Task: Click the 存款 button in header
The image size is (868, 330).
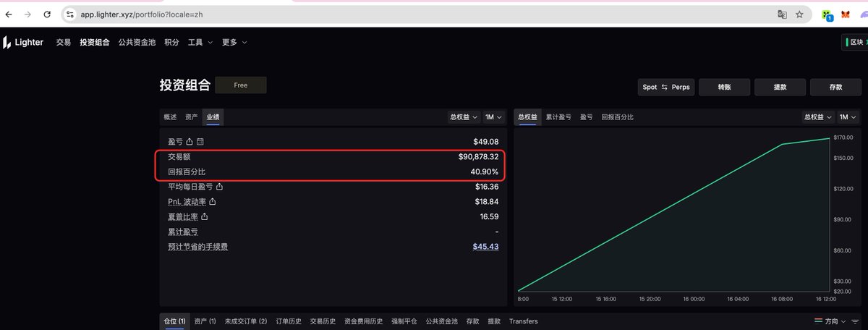Action: tap(835, 87)
